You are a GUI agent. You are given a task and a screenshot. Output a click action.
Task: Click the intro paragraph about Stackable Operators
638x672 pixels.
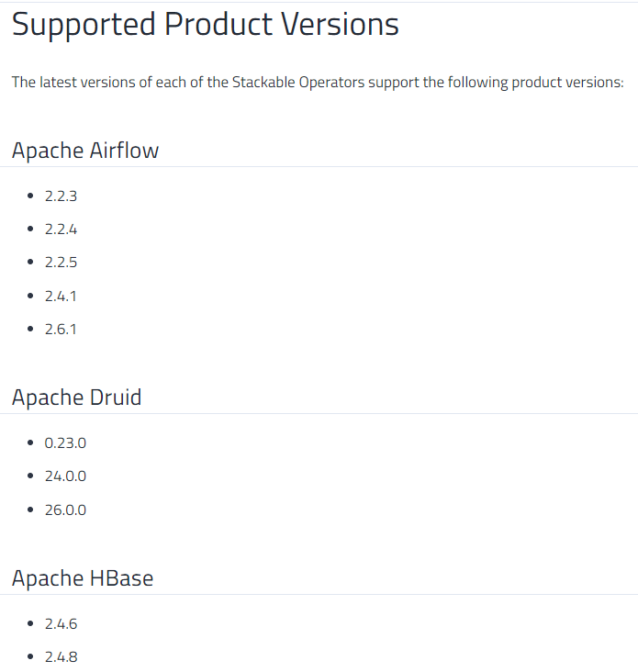(x=318, y=82)
